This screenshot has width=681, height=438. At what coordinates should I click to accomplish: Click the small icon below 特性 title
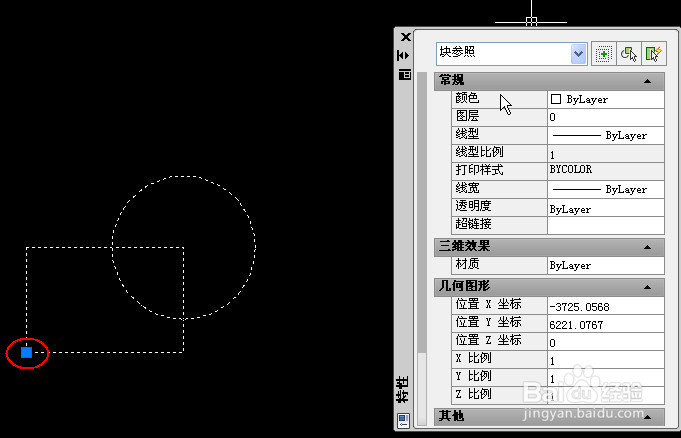(x=403, y=420)
